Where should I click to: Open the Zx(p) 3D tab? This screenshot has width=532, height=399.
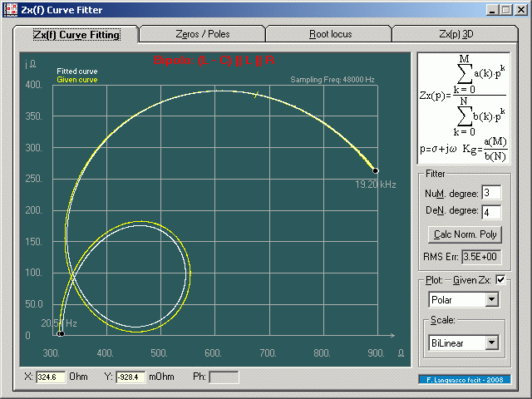456,34
